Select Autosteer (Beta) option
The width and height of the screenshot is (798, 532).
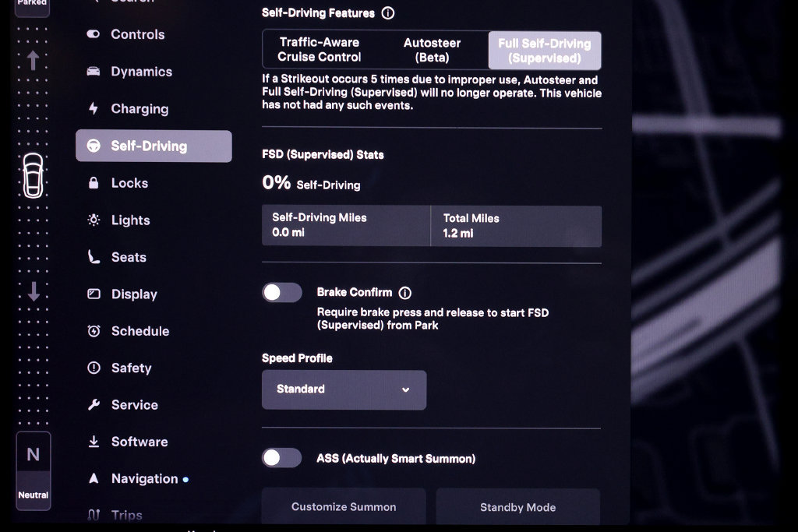(432, 51)
